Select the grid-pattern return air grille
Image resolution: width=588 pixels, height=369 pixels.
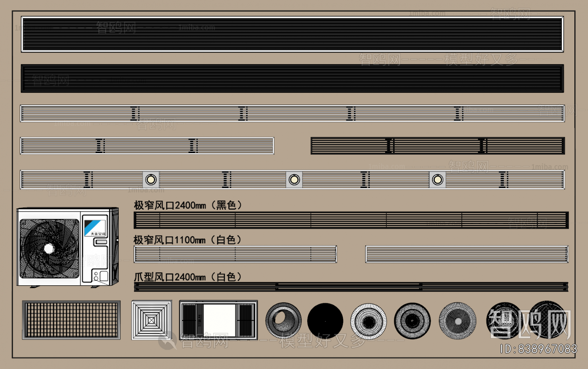(71, 320)
